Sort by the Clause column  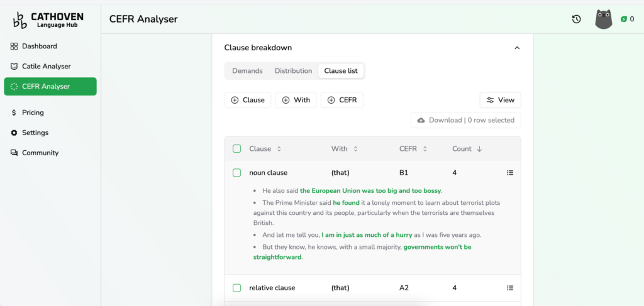(265, 149)
